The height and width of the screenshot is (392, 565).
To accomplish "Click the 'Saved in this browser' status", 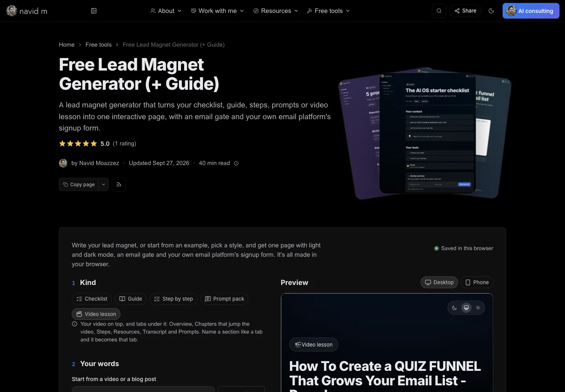I will pos(463,248).
